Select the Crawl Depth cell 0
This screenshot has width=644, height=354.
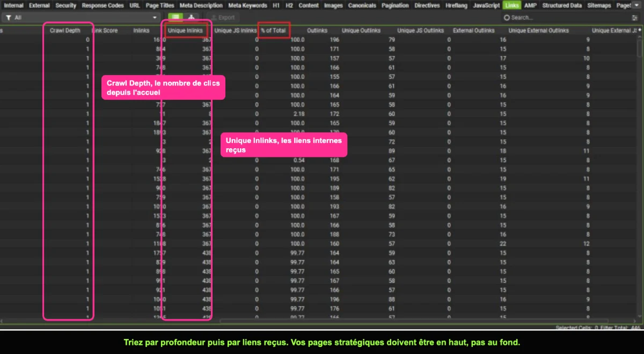[87, 40]
